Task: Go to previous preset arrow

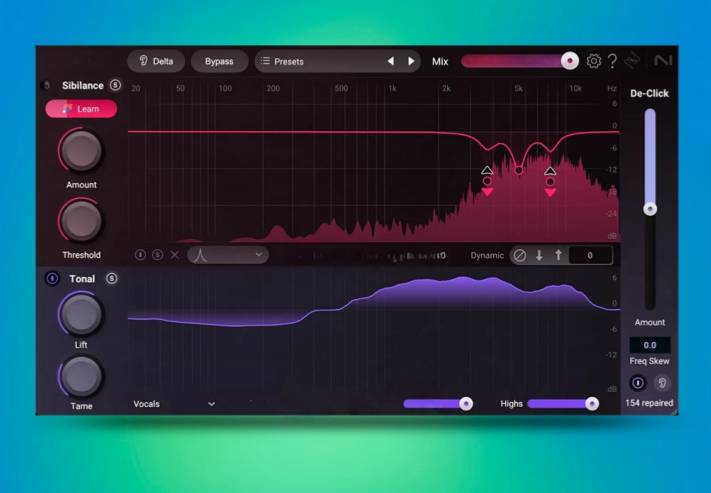Action: pyautogui.click(x=390, y=61)
